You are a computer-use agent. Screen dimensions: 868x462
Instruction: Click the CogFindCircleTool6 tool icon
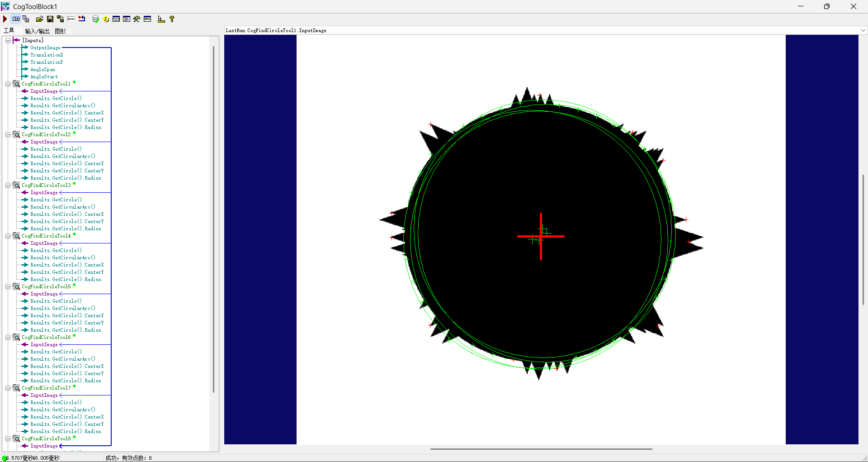(16, 337)
